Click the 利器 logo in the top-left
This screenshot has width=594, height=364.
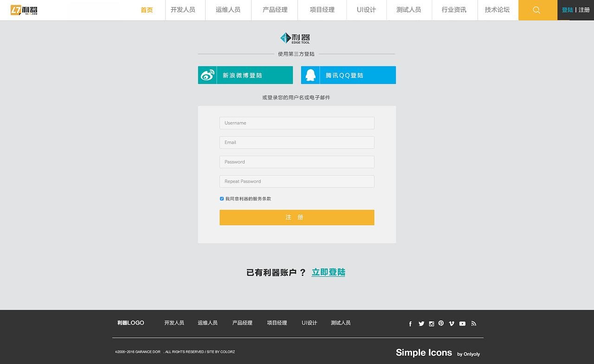click(23, 10)
